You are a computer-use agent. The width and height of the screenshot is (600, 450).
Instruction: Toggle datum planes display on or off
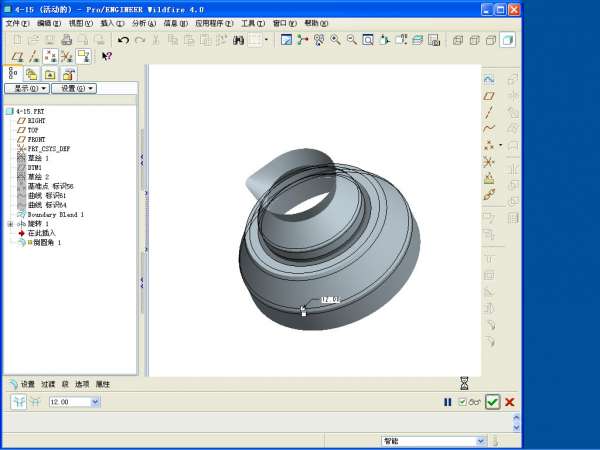[x=16, y=57]
